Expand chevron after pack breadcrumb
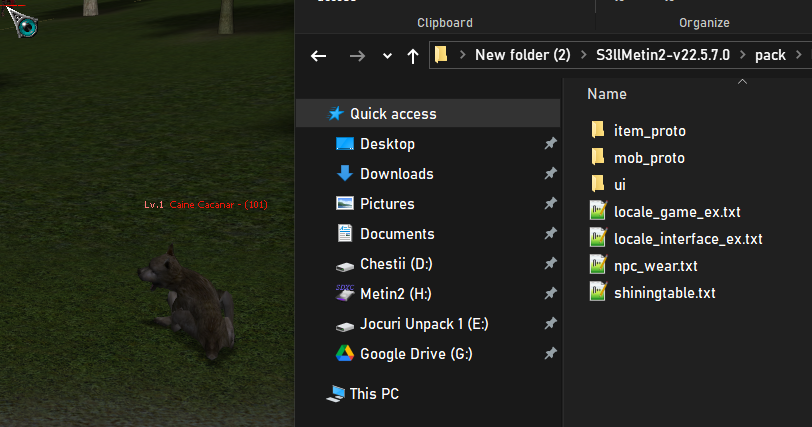The width and height of the screenshot is (812, 427). (799, 55)
